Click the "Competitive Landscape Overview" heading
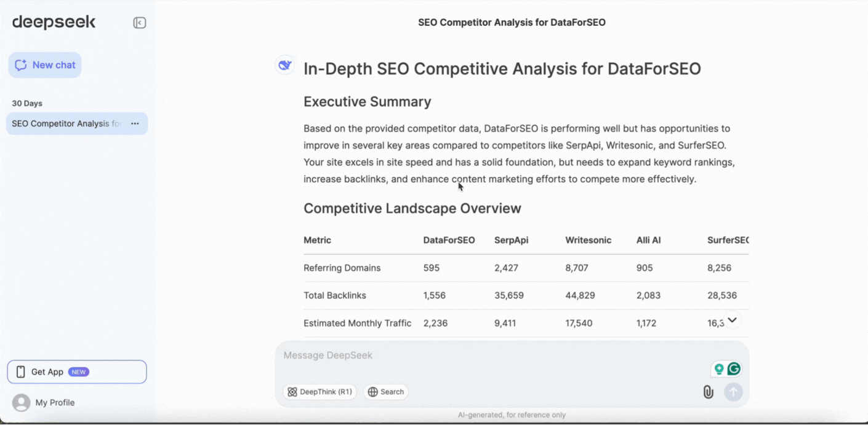Screen dimensions: 868x425 coord(412,209)
